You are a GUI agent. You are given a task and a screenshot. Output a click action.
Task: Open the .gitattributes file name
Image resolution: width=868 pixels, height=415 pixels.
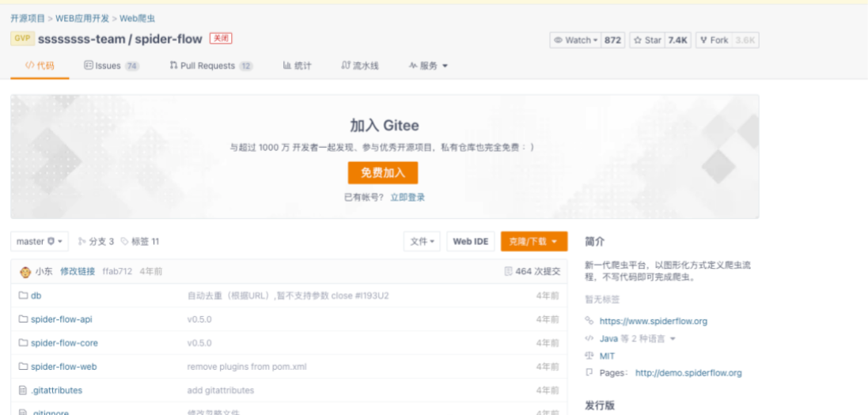[x=56, y=390]
